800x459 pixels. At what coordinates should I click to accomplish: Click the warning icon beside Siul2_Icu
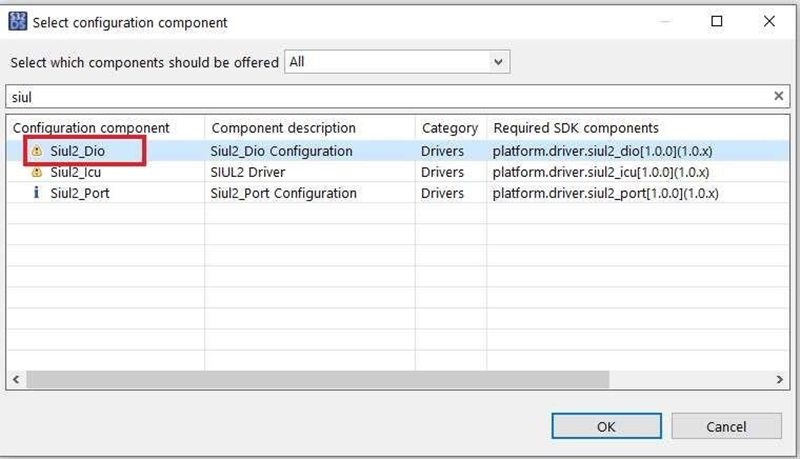coord(37,172)
